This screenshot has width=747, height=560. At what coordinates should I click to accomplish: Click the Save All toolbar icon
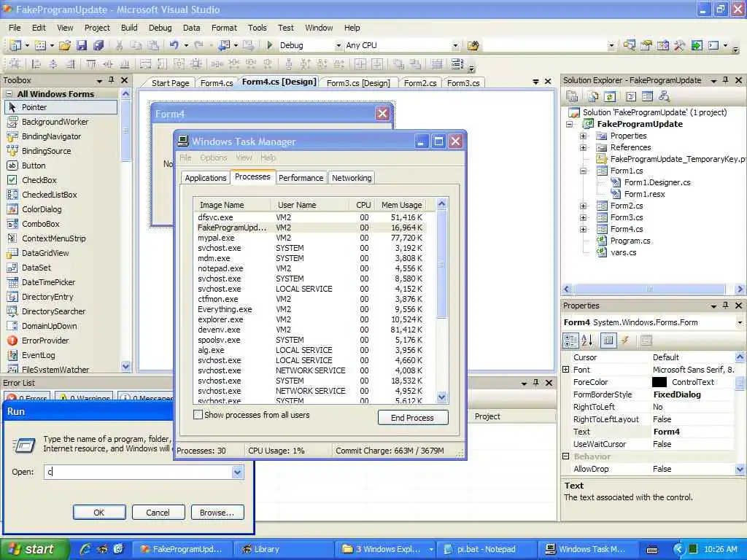tap(98, 45)
